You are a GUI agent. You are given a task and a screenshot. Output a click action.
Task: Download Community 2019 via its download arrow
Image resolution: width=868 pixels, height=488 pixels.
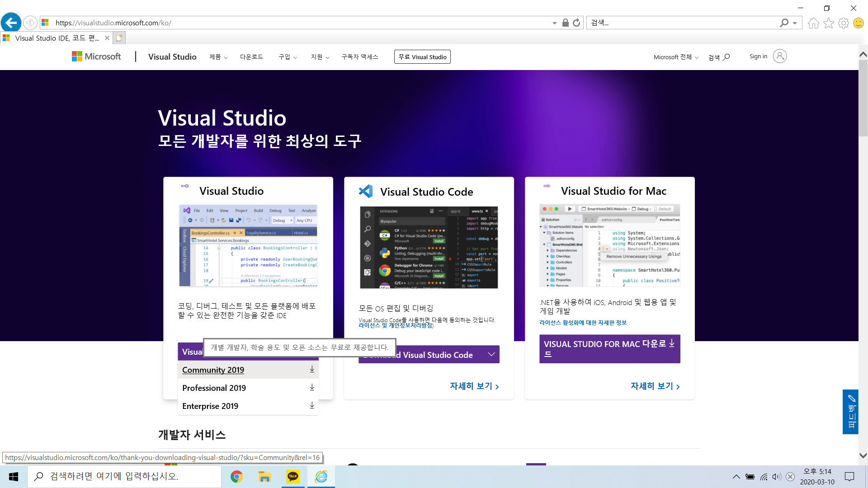[x=312, y=370]
